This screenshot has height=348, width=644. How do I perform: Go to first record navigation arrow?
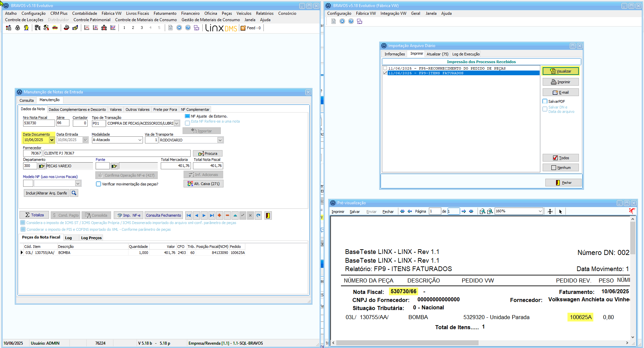tap(189, 215)
